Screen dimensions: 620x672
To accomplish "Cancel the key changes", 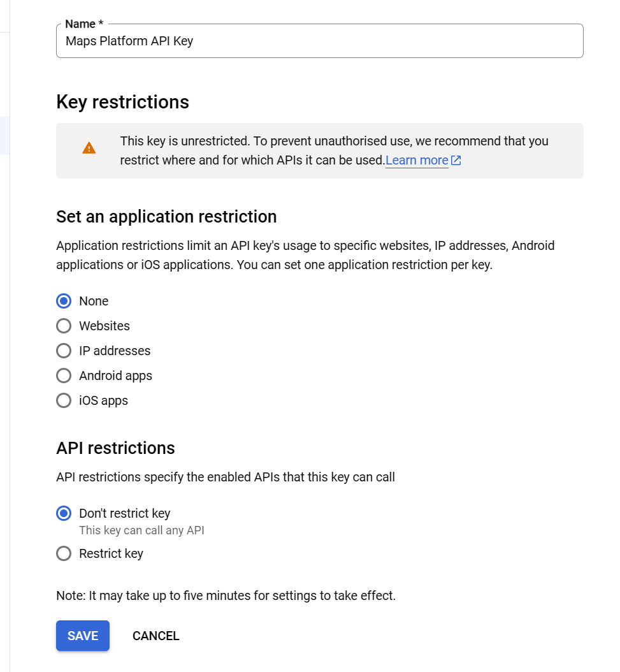I will tap(156, 636).
